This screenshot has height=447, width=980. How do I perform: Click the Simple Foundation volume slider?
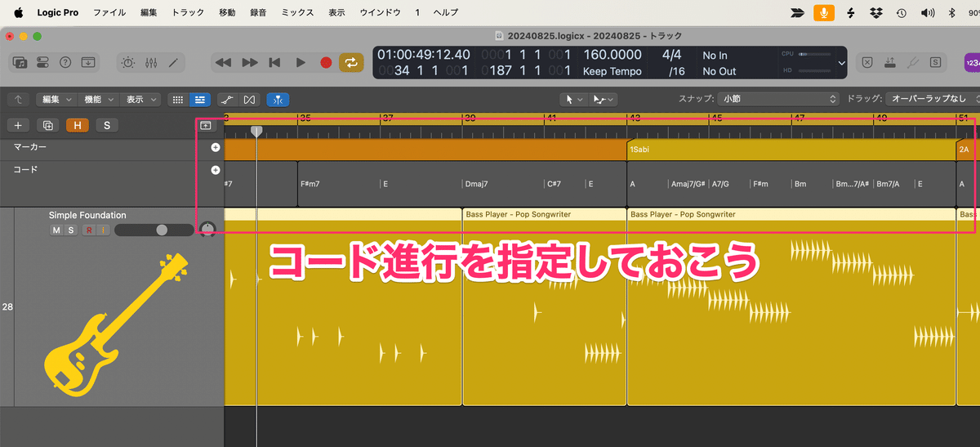[x=154, y=230]
